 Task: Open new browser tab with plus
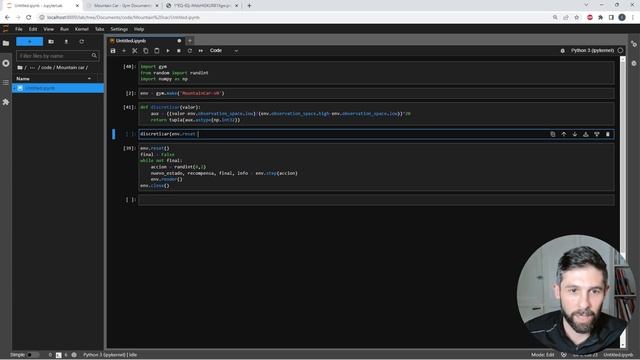tap(249, 6)
